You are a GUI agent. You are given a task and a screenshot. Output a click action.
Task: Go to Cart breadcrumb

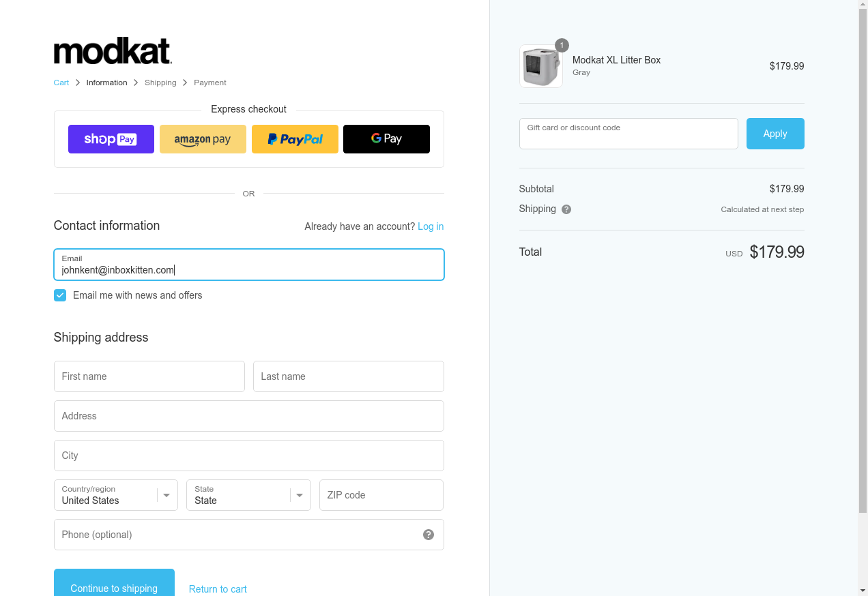[61, 83]
